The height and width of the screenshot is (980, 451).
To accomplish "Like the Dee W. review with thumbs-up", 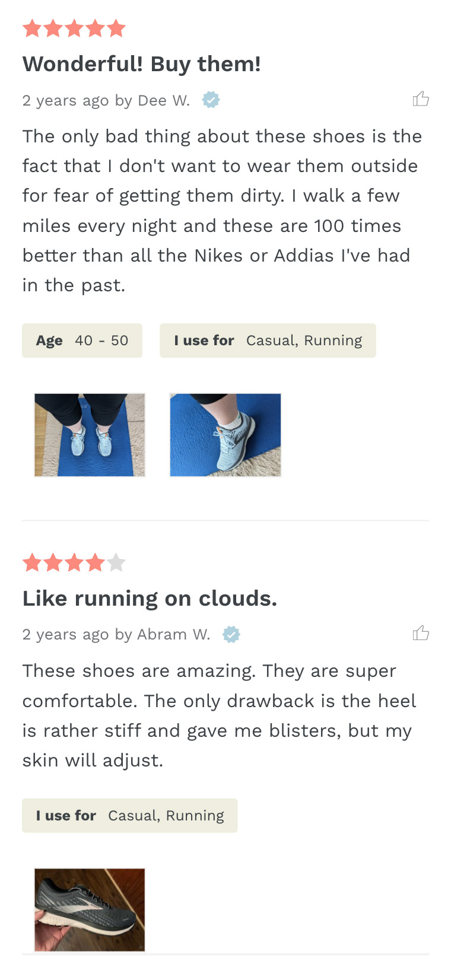I will coord(421,99).
